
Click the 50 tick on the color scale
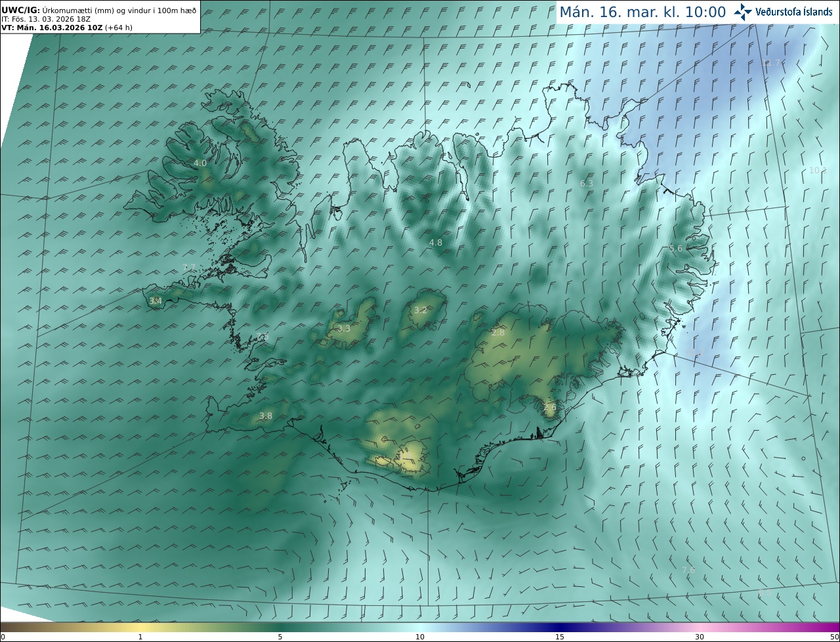(835, 637)
